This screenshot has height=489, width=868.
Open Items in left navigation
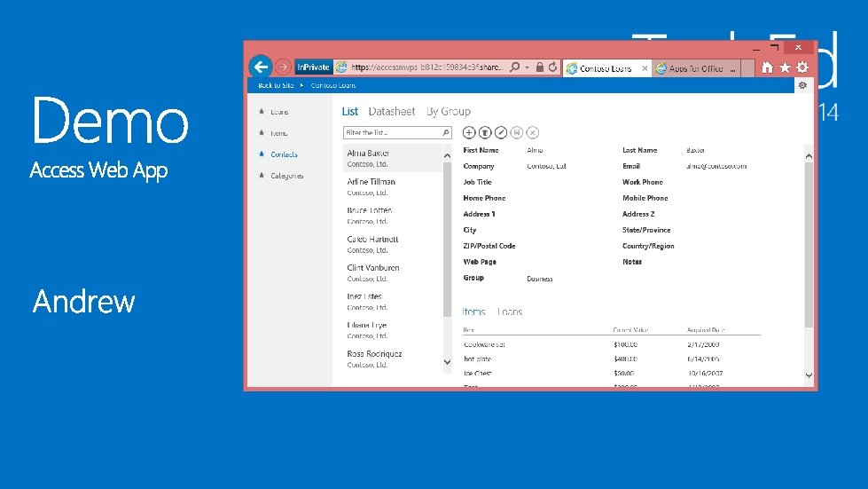[279, 133]
